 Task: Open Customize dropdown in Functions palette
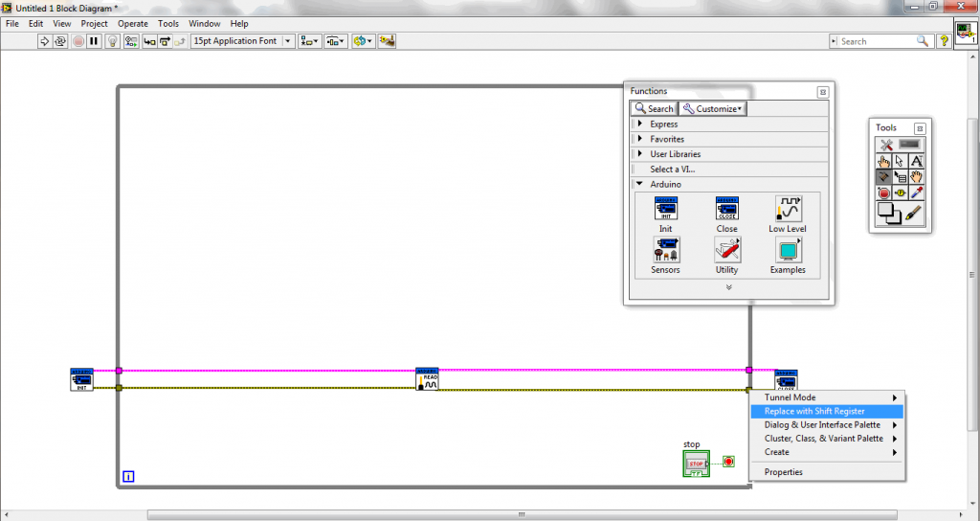point(712,109)
